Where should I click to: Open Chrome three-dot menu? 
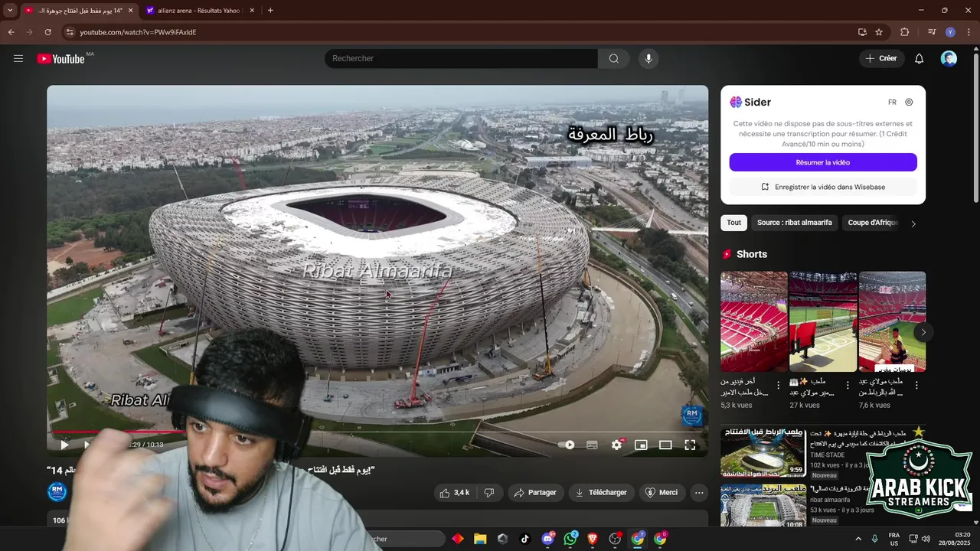coord(969,32)
